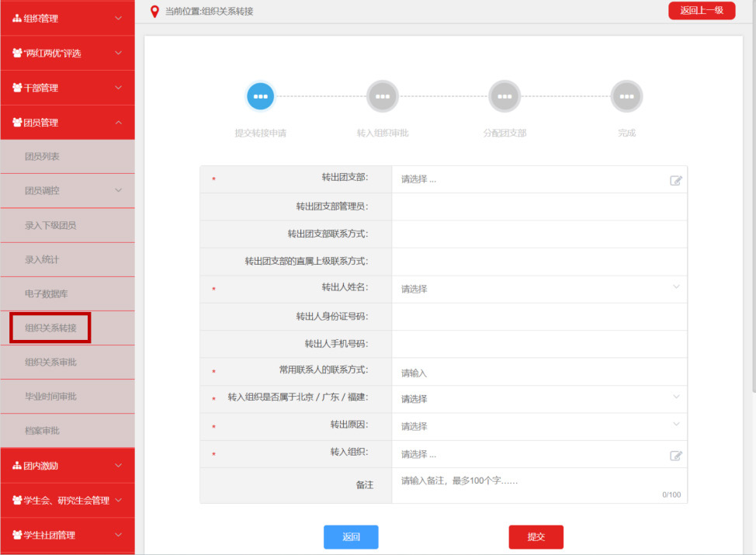Open the 转出人姓名 dropdown

point(539,289)
